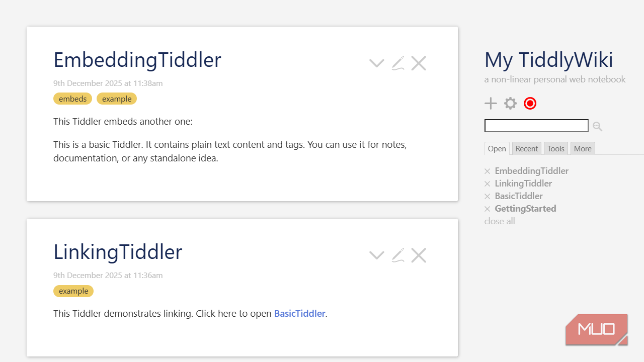Navigate to BasicTiddler in Open list

(x=519, y=196)
